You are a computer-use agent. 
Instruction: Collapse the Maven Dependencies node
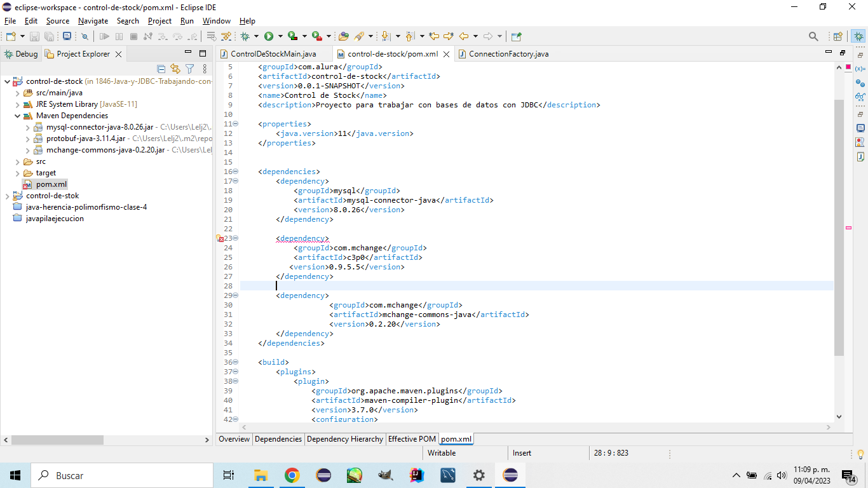(18, 116)
